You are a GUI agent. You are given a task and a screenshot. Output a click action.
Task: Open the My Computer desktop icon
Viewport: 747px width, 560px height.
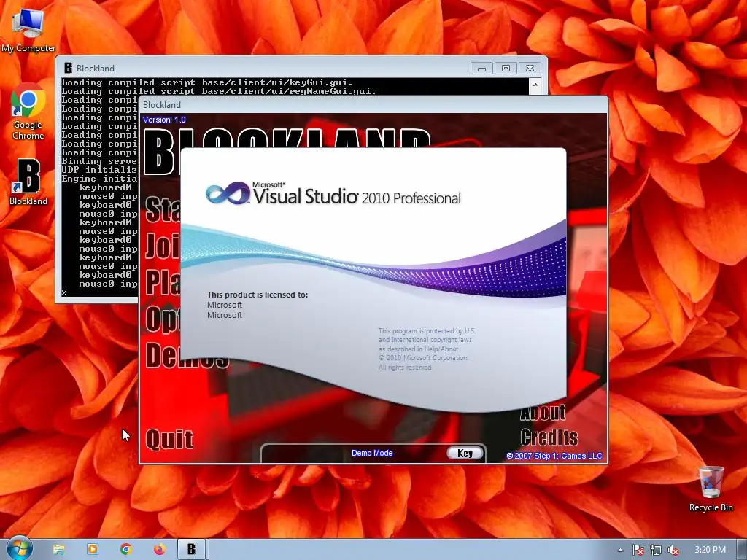(x=28, y=29)
